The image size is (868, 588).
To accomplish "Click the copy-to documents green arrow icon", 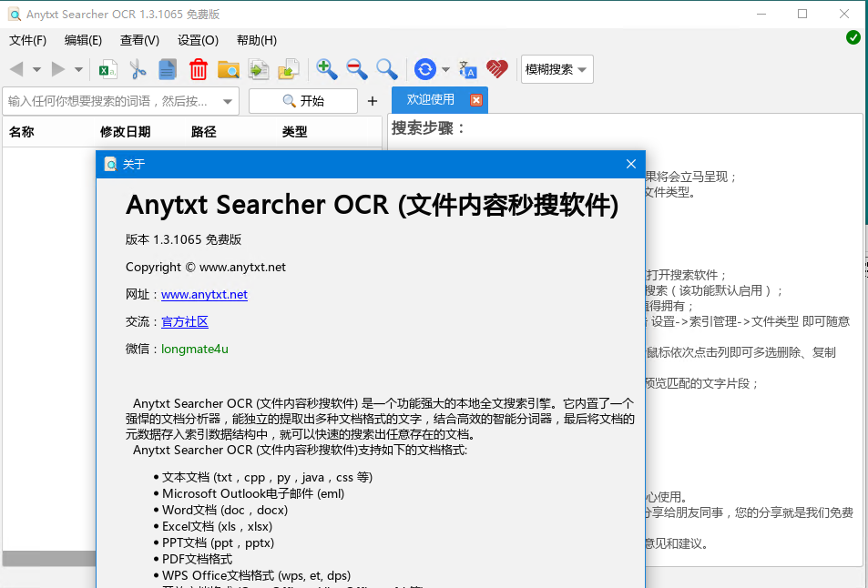I will coord(259,69).
